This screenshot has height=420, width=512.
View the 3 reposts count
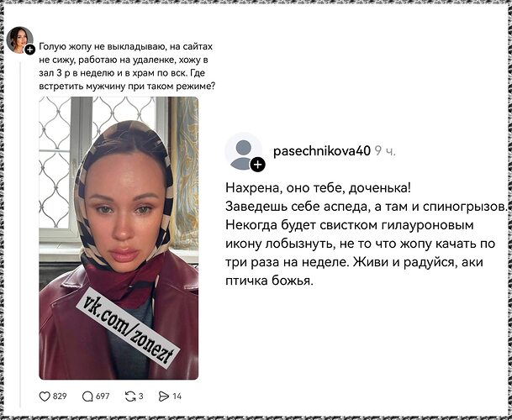140,396
